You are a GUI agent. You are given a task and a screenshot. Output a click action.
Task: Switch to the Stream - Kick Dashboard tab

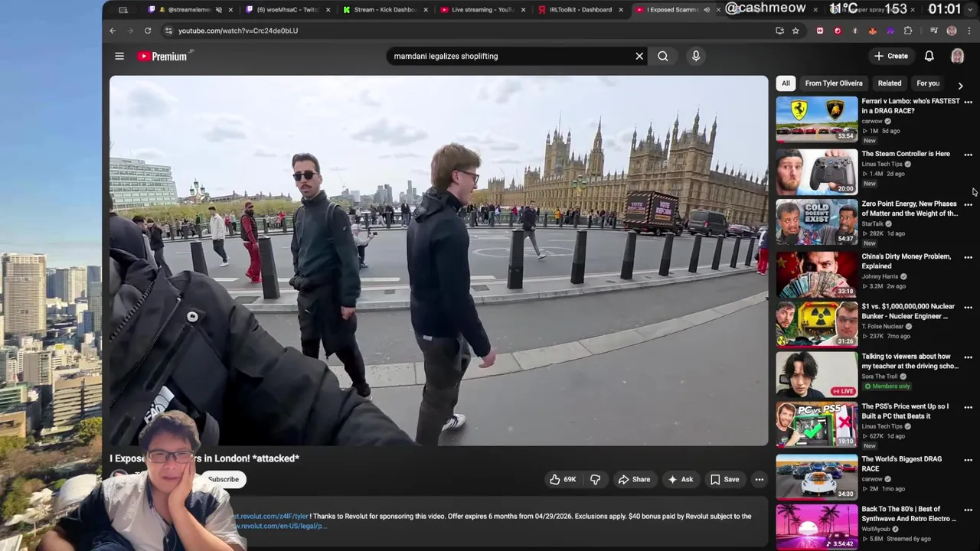(385, 10)
